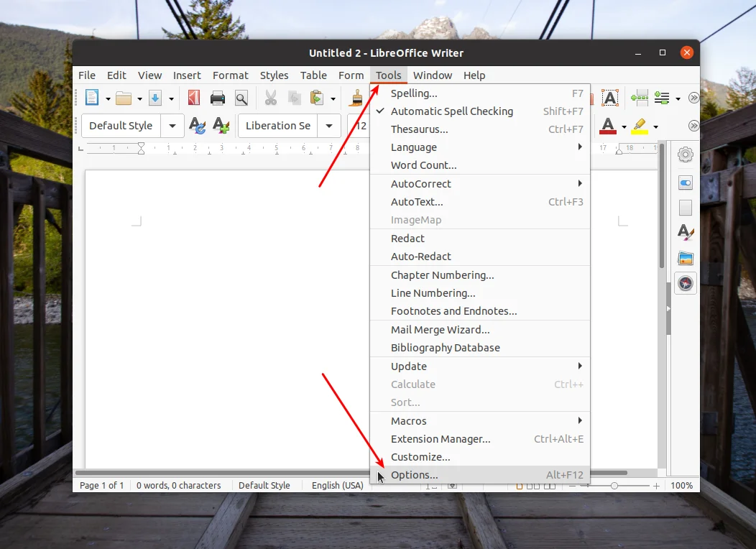Open the font name dropdown
The width and height of the screenshot is (756, 549).
(x=328, y=126)
